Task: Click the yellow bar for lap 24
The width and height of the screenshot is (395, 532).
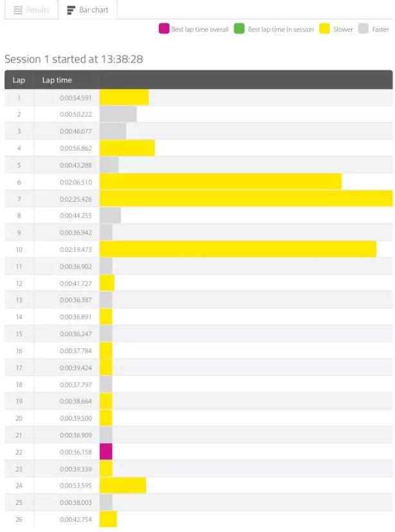Action: click(x=123, y=485)
